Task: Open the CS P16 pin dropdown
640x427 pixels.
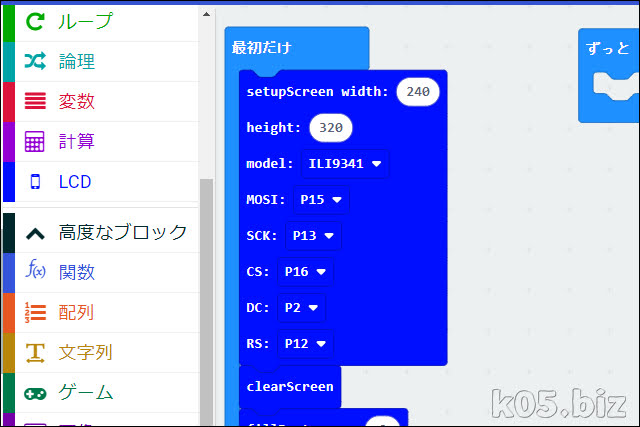Action: pos(305,272)
